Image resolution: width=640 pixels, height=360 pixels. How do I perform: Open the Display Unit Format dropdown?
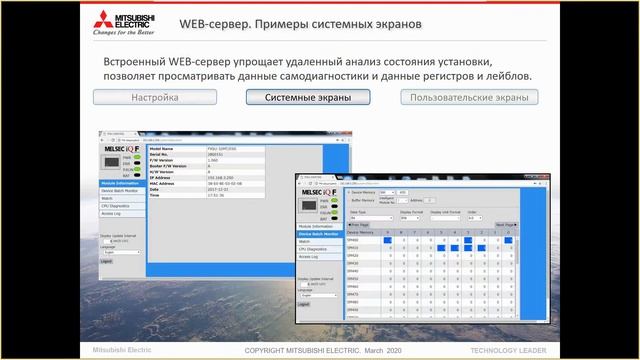click(445, 218)
